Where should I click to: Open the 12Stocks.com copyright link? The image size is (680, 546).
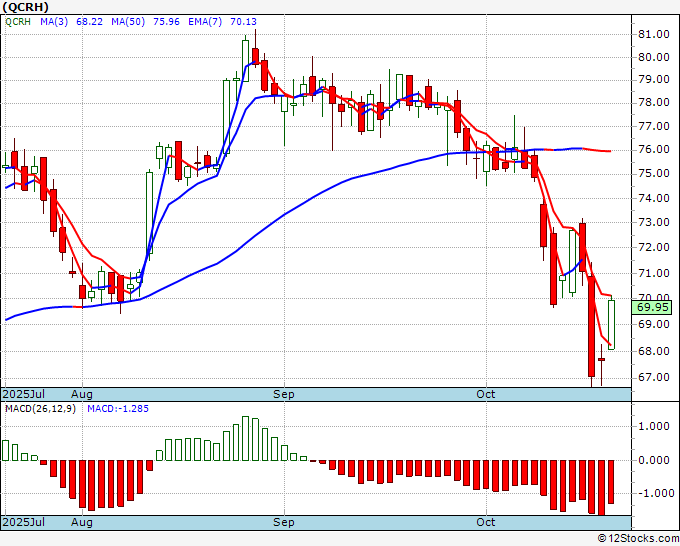pyautogui.click(x=638, y=539)
